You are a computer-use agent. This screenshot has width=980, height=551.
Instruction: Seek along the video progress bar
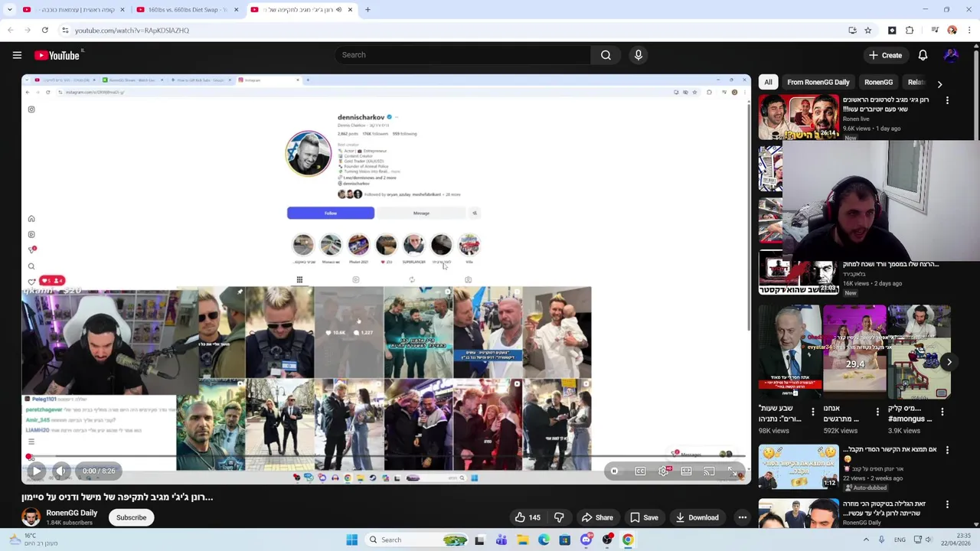coord(386,457)
